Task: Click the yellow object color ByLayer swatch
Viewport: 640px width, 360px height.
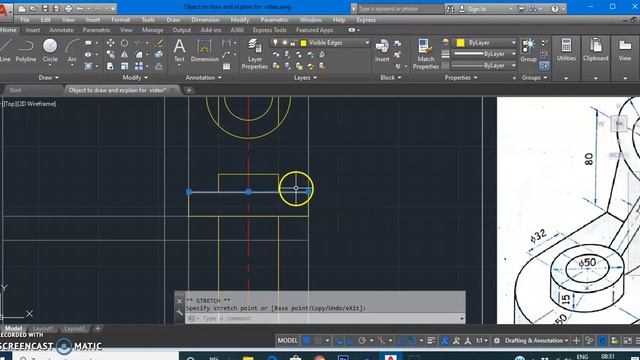Action: [460, 42]
